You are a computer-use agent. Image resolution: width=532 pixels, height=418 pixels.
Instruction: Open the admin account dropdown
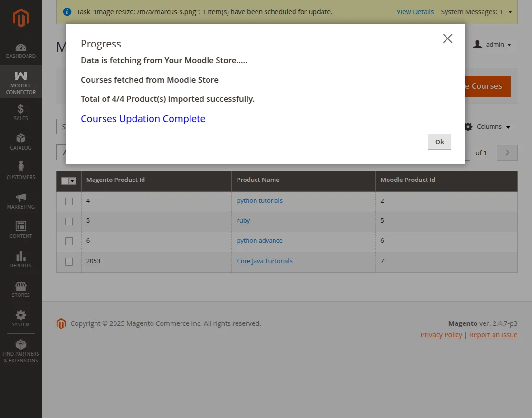[x=492, y=45]
